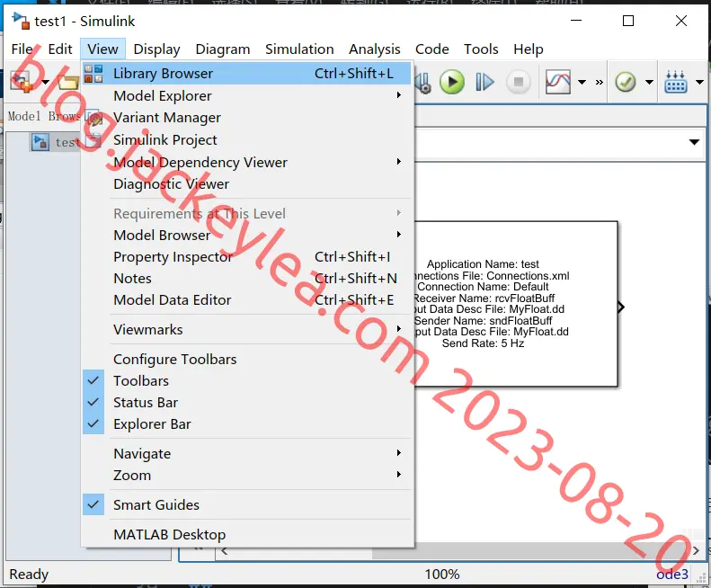Open the File menu
Screen dimensions: 711x588
(x=22, y=49)
